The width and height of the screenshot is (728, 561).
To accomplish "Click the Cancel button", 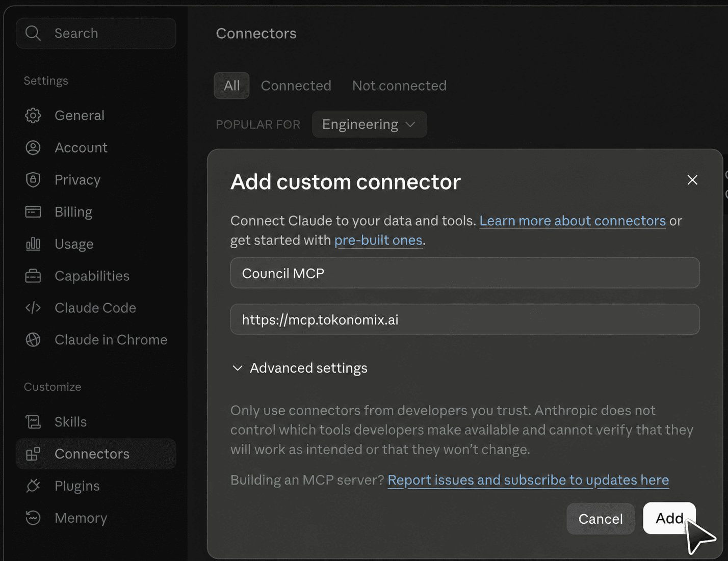I will click(601, 519).
